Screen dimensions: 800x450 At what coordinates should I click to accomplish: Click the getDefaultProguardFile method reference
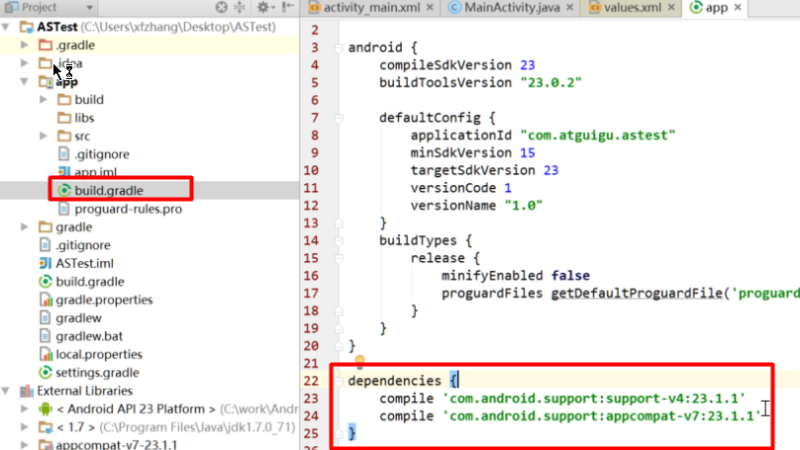click(637, 293)
